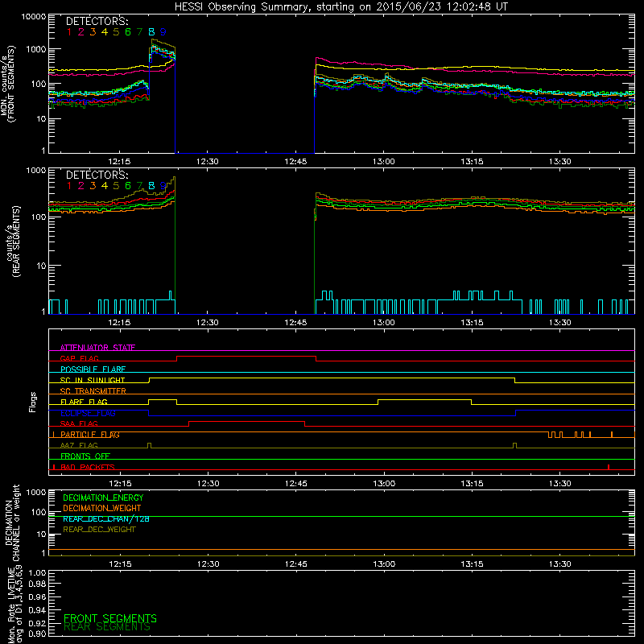Click the vertical Flags axis title
The height and width of the screenshot is (644, 644).
[x=33, y=402]
